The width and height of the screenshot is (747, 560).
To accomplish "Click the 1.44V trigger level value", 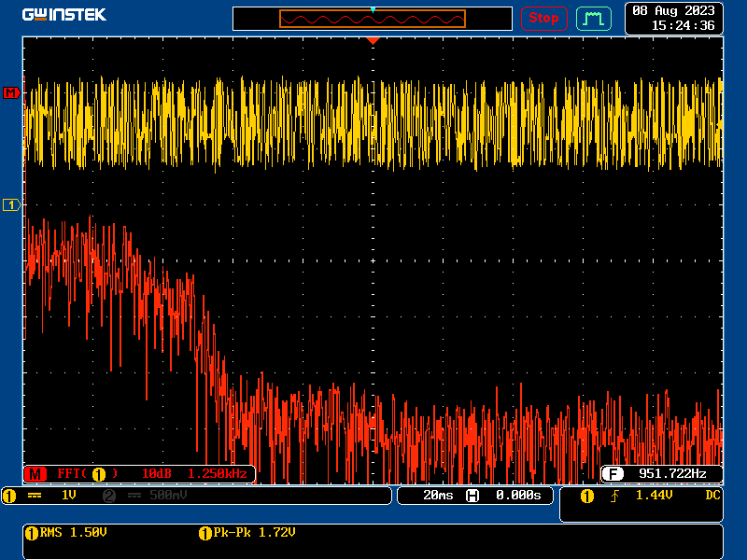I will point(655,496).
